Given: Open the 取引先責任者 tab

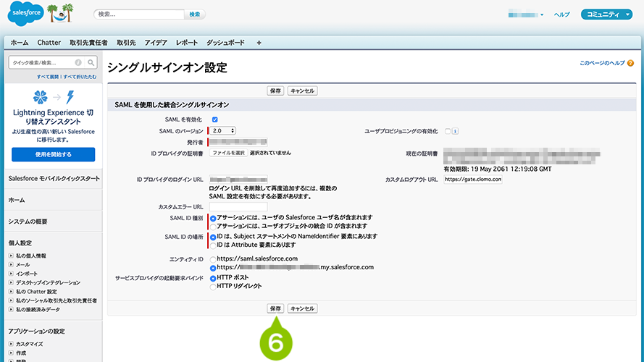Looking at the screenshot, I should (88, 43).
